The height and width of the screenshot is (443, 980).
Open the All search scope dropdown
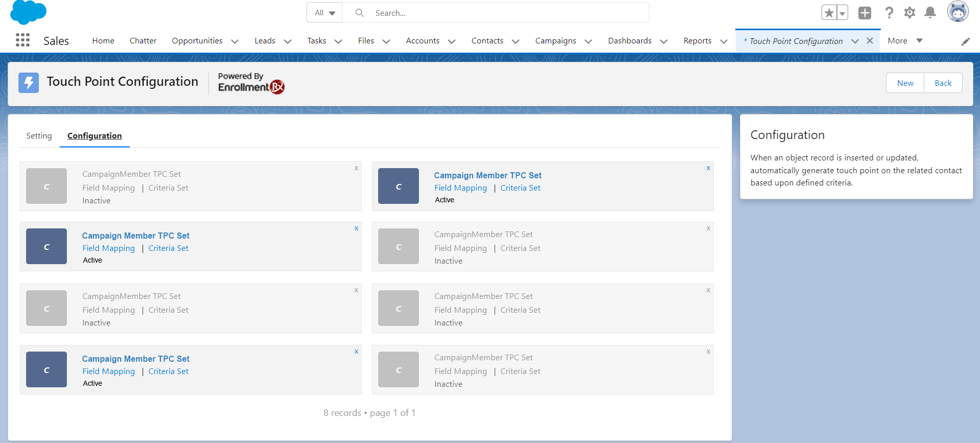tap(324, 13)
